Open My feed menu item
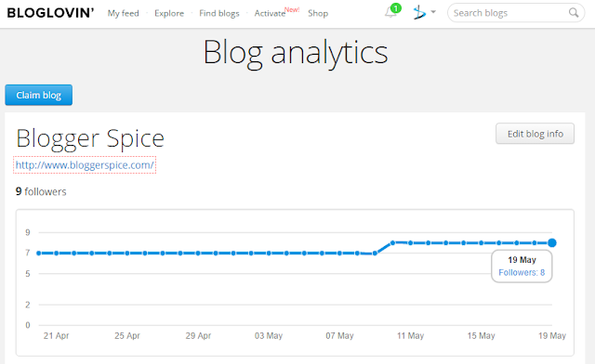The height and width of the screenshot is (364, 595). click(123, 13)
